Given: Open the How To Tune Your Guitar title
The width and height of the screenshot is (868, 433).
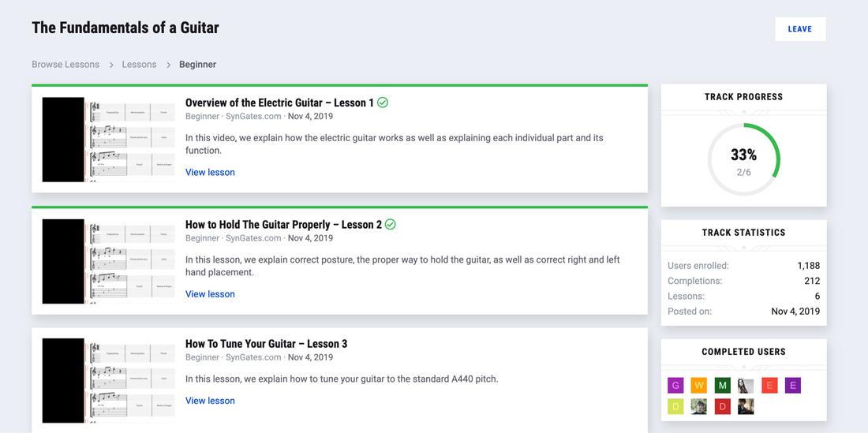Looking at the screenshot, I should point(266,344).
